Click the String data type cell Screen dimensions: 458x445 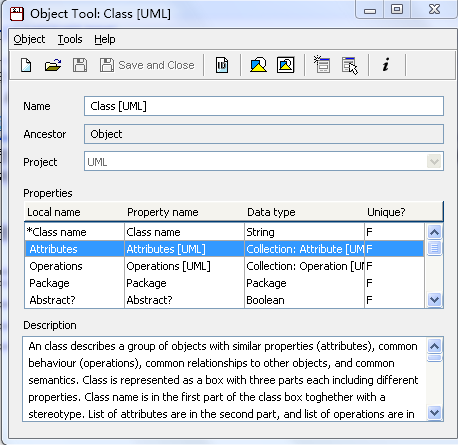click(x=304, y=232)
